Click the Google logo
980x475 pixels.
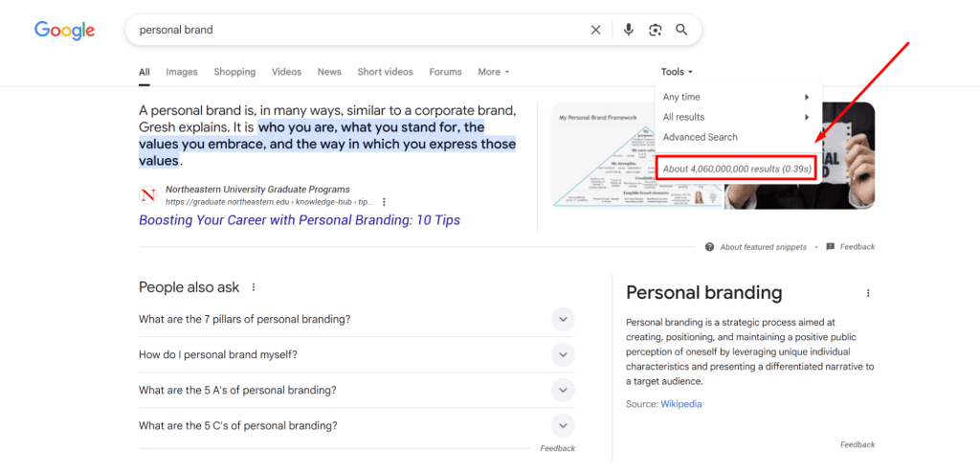(x=64, y=30)
